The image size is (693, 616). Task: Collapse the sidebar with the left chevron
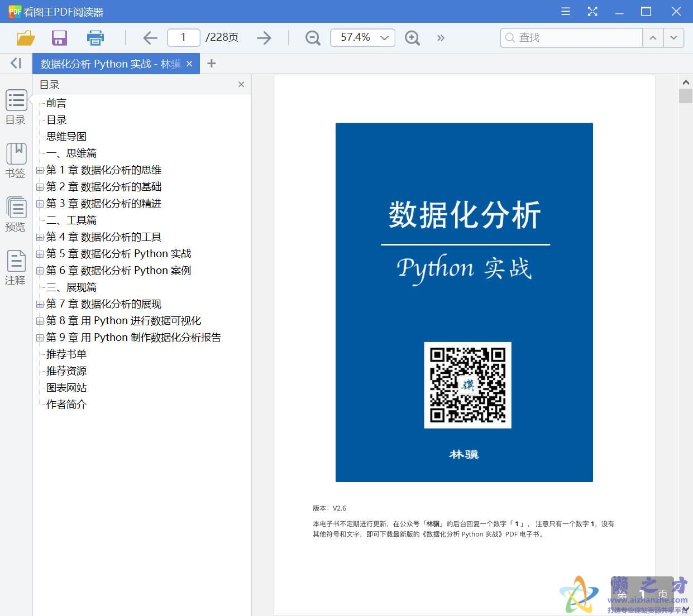[15, 63]
